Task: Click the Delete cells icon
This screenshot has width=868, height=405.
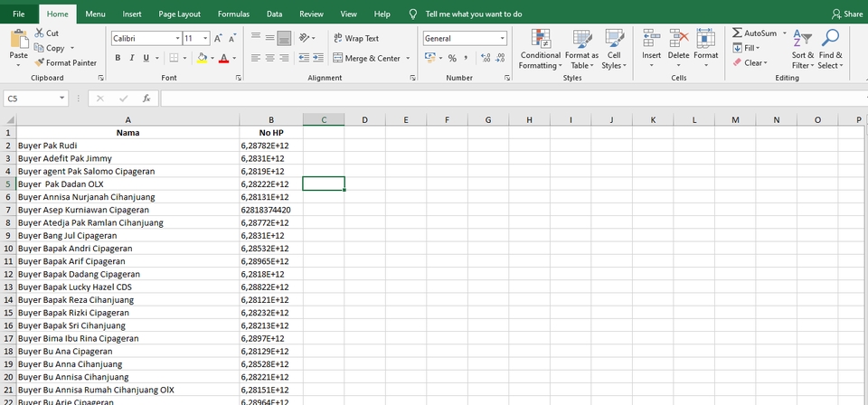Action: tap(679, 38)
